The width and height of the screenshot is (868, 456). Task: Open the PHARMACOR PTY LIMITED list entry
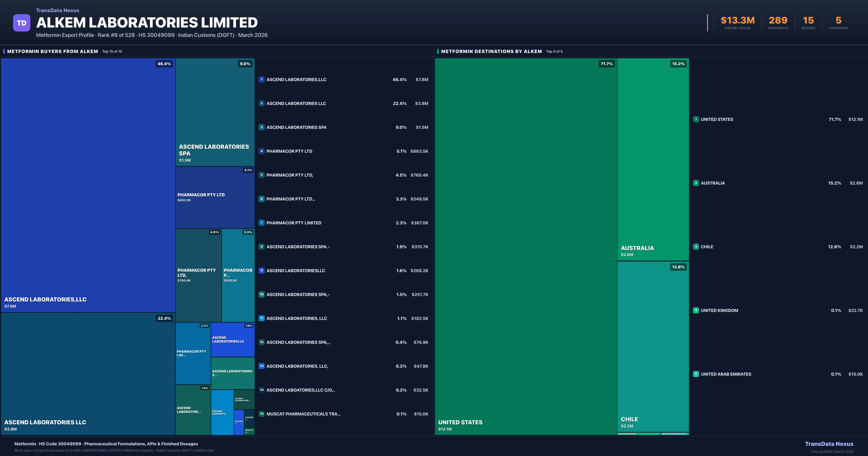294,223
